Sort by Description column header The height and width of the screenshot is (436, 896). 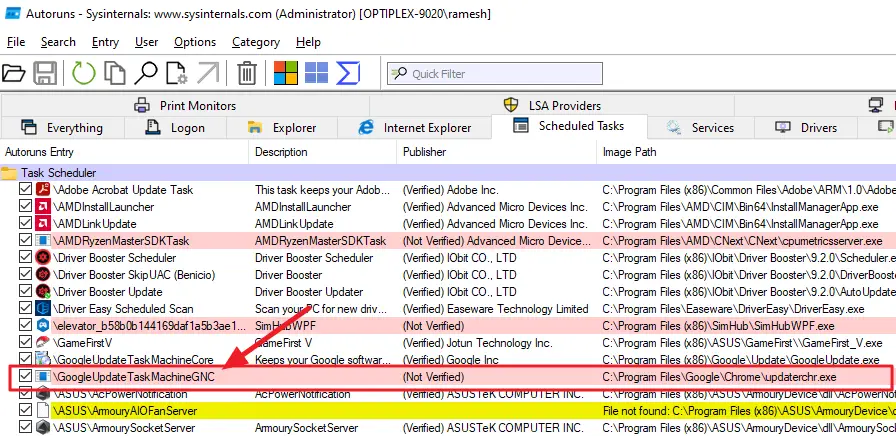pos(323,152)
